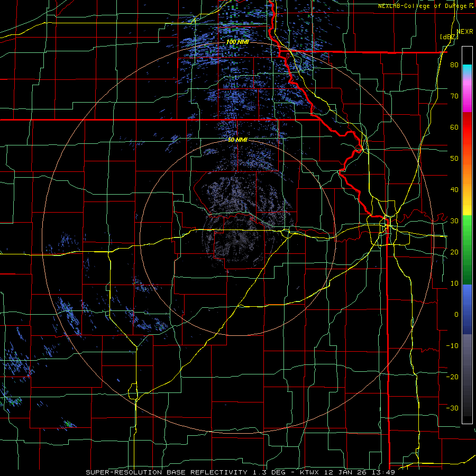This screenshot has width=476, height=476.
Task: Click the 0 value on dBZ scale
Action: [x=456, y=315]
